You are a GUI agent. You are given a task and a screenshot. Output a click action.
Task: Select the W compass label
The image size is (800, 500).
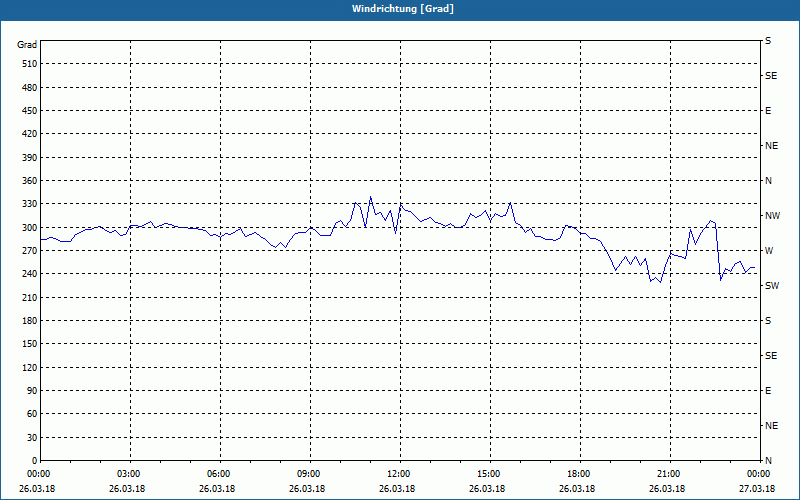click(x=769, y=251)
